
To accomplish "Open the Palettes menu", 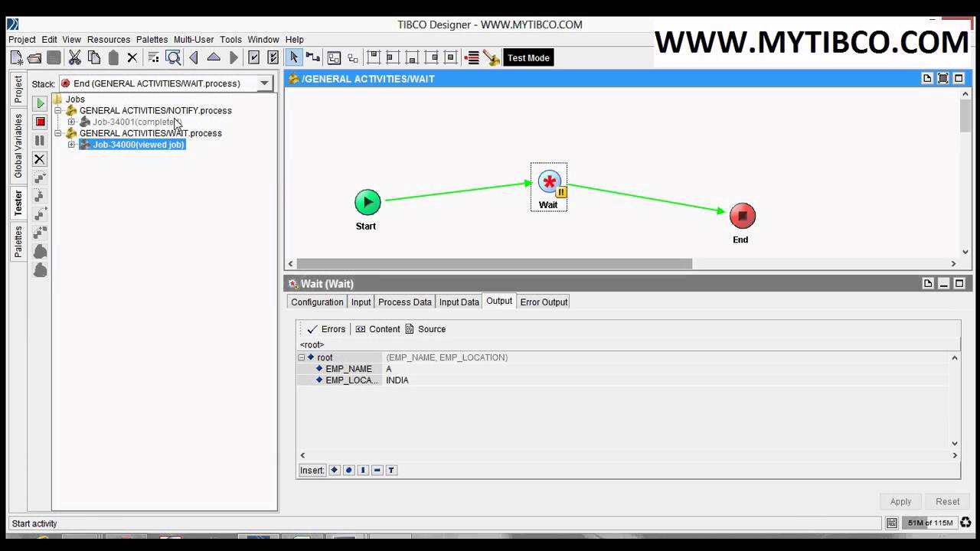I will (152, 39).
